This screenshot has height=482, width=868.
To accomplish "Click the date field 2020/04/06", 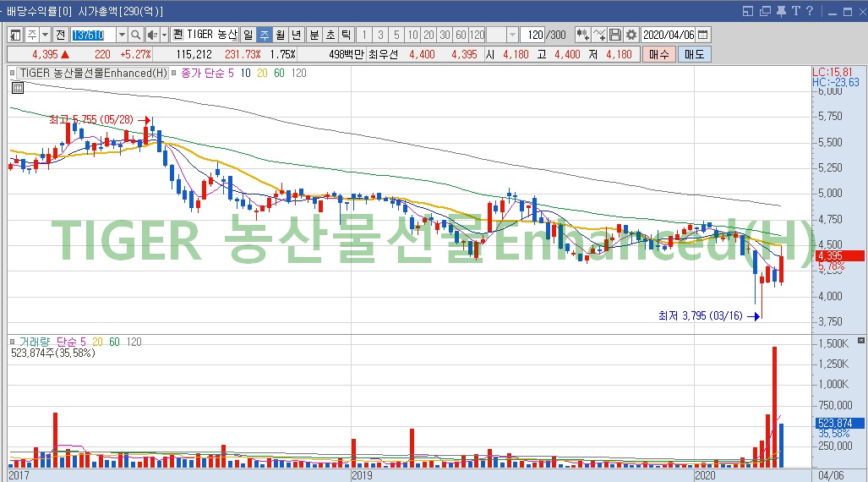I will (x=669, y=35).
